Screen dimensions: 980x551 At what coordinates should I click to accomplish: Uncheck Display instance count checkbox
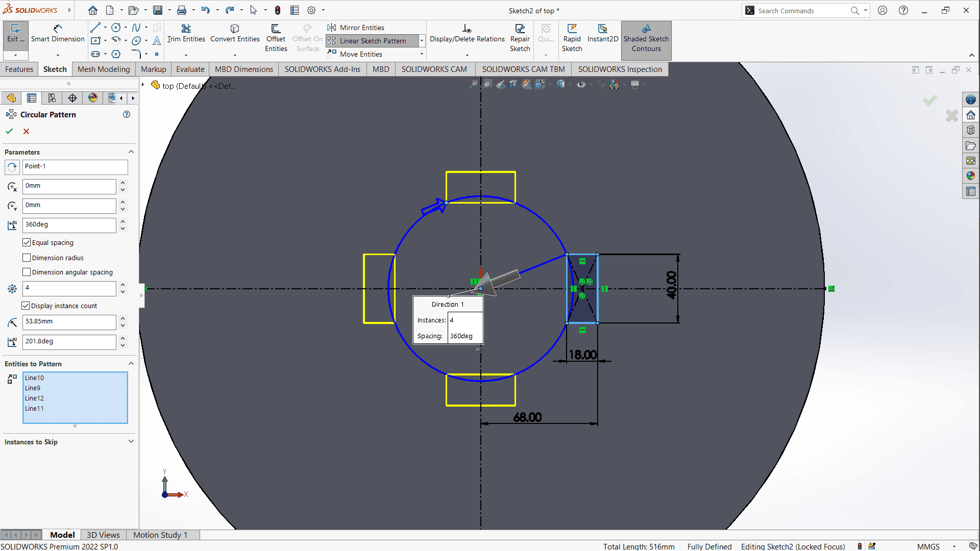pos(26,306)
